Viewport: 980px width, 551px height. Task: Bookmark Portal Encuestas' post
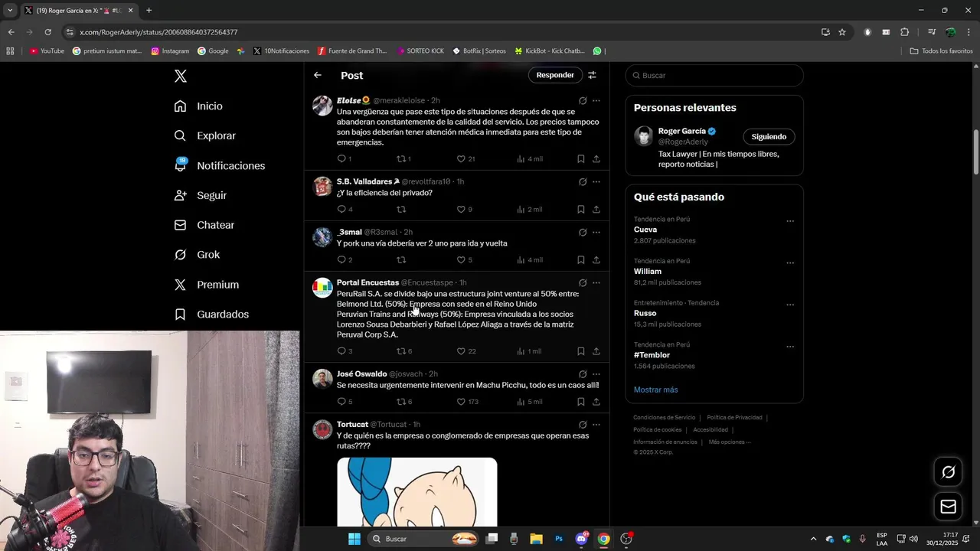click(581, 351)
